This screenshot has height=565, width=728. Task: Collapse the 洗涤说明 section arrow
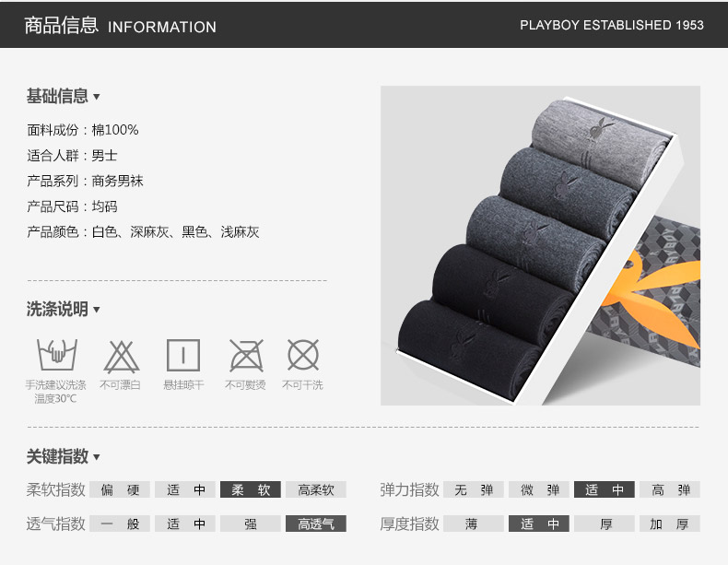tap(97, 310)
